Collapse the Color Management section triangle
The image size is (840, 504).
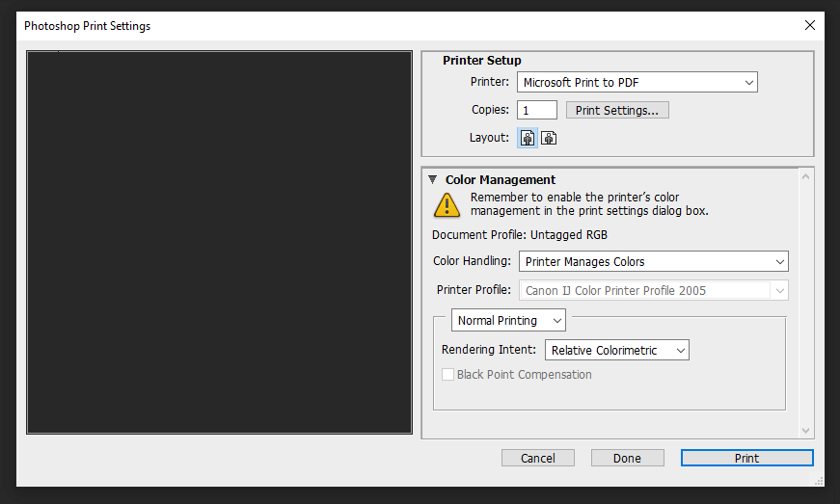(x=433, y=180)
